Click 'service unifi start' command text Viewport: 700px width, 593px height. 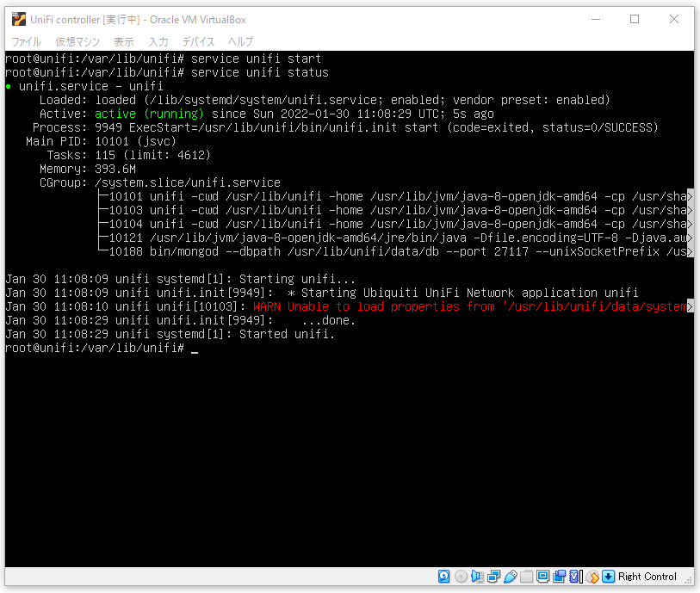pos(256,59)
